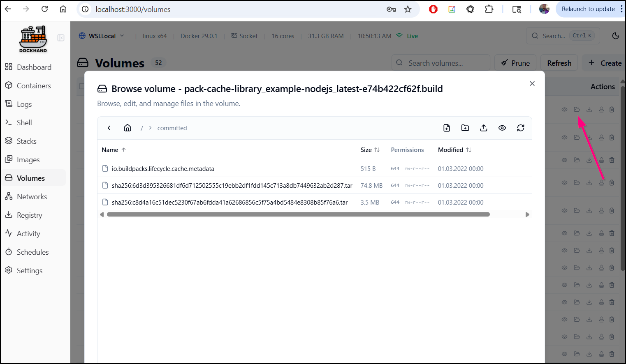Viewport: 626px width, 364px height.
Task: Go to volume root via home icon
Action: (128, 128)
